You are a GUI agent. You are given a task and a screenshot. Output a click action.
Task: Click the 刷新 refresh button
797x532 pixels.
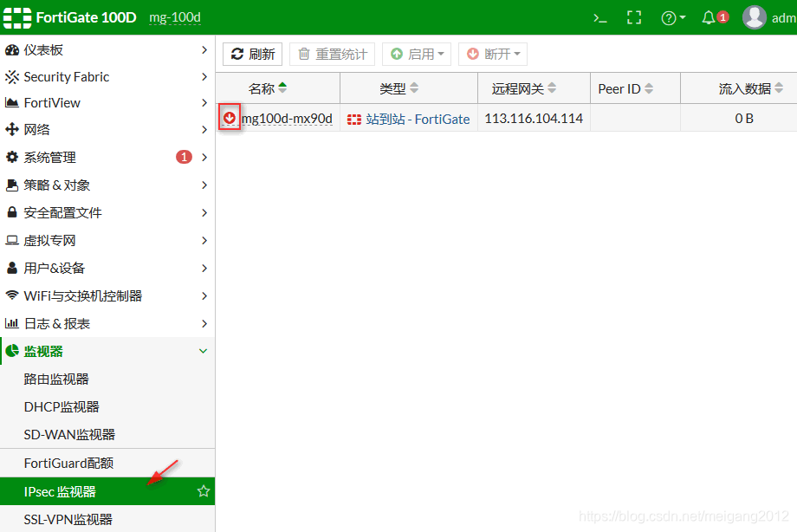[253, 54]
